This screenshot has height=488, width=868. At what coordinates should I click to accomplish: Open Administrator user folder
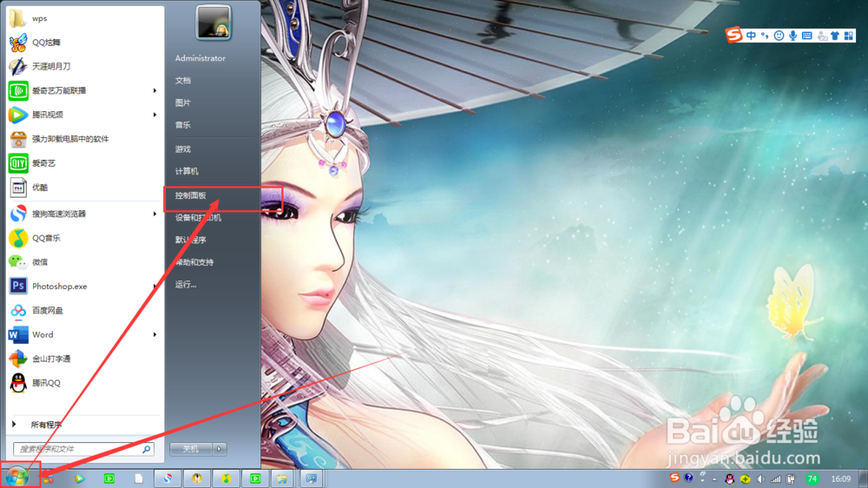[x=201, y=58]
